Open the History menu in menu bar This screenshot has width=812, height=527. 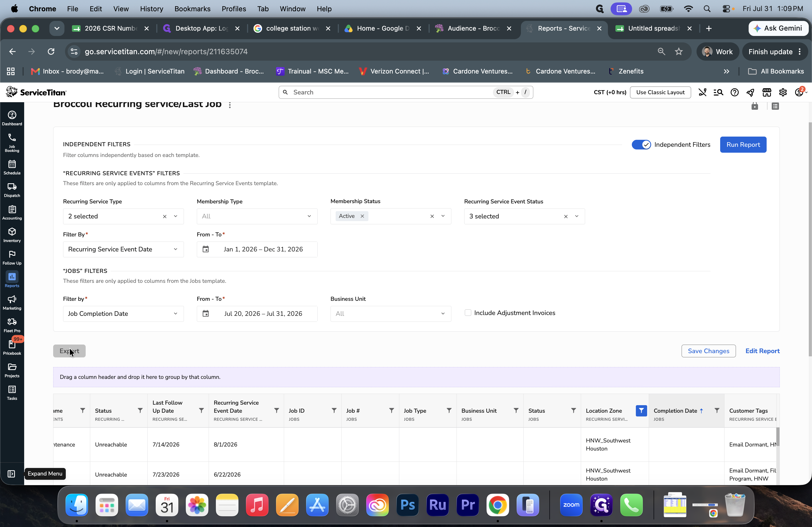[x=151, y=9]
